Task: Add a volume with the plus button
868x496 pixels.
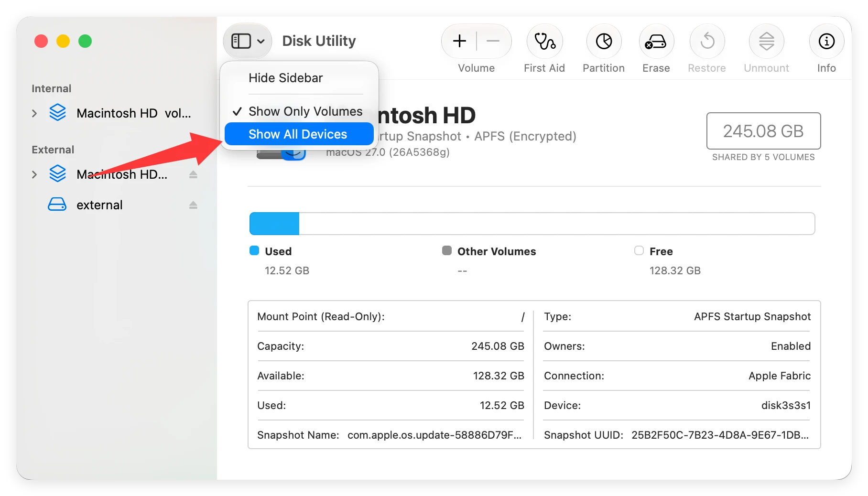Action: [x=459, y=41]
